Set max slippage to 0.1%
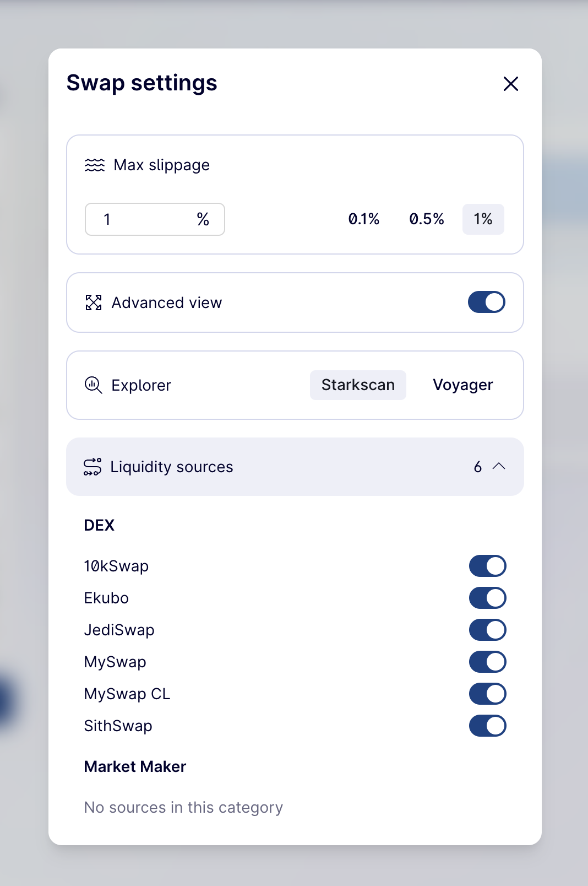Image resolution: width=588 pixels, height=886 pixels. click(x=364, y=219)
